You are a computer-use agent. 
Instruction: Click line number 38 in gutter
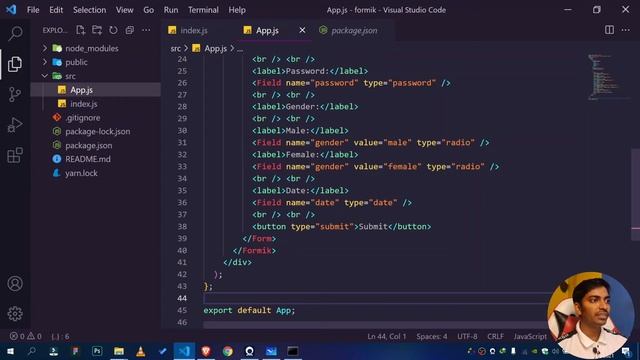(x=182, y=227)
